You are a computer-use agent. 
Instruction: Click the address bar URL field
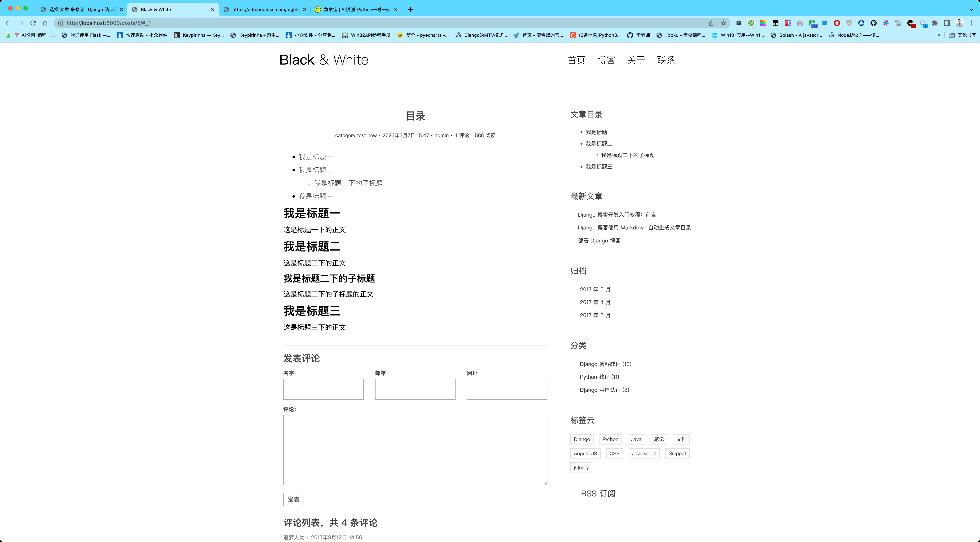(x=381, y=23)
